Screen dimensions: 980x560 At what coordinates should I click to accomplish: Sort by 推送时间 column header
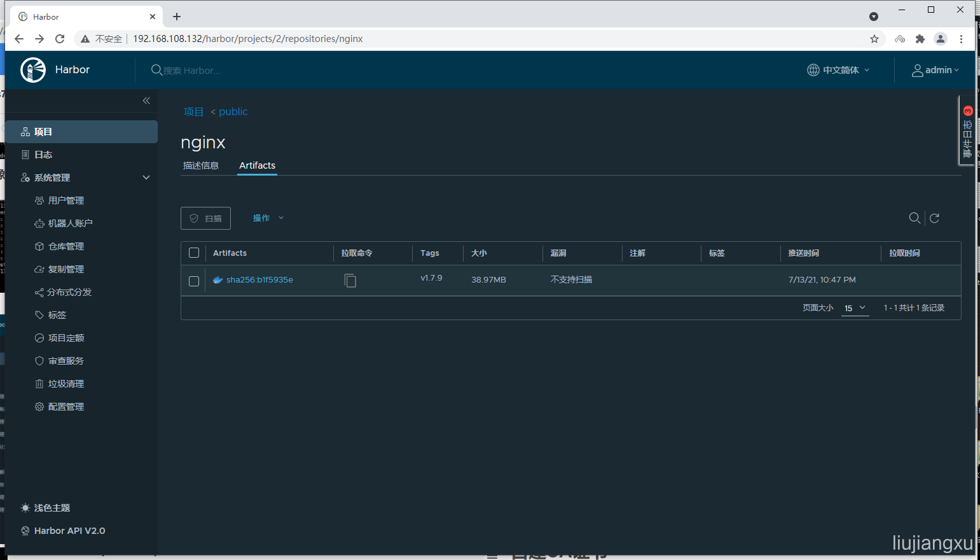[804, 253]
